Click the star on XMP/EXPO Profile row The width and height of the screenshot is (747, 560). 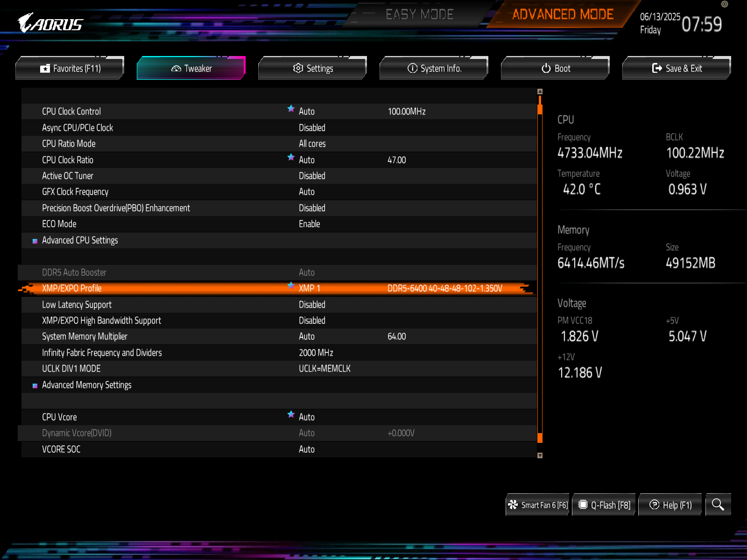[291, 286]
